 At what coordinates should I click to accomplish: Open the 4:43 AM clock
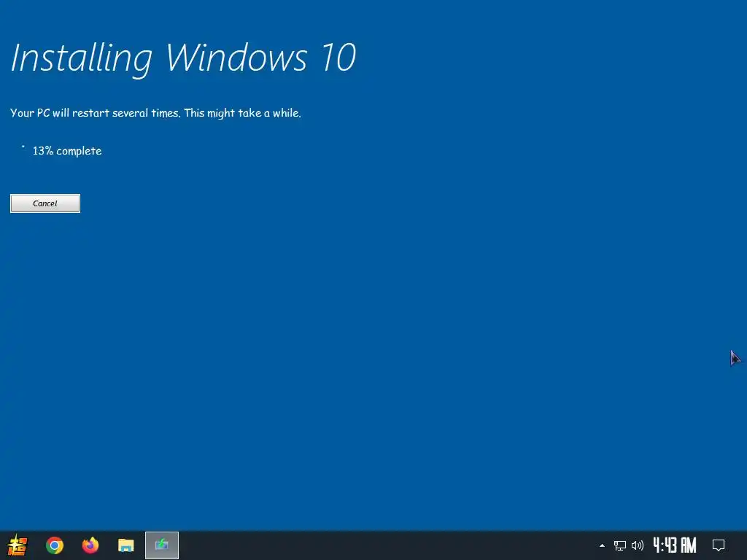(x=675, y=545)
